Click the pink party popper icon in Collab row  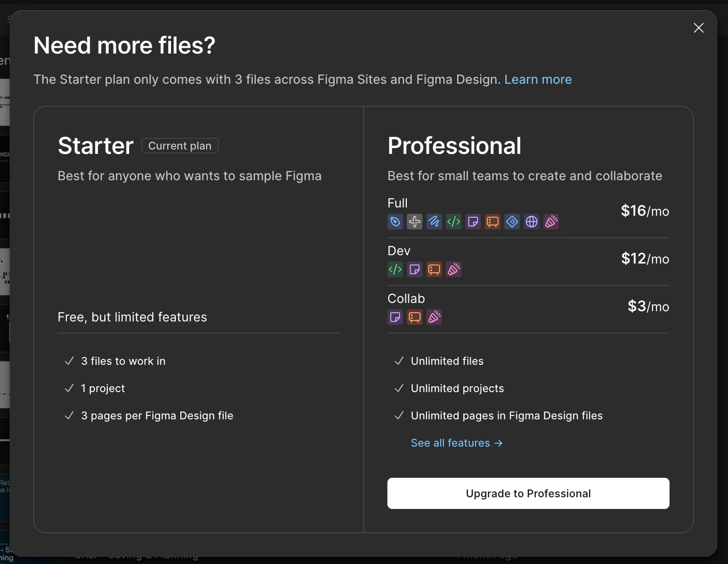[x=434, y=317]
